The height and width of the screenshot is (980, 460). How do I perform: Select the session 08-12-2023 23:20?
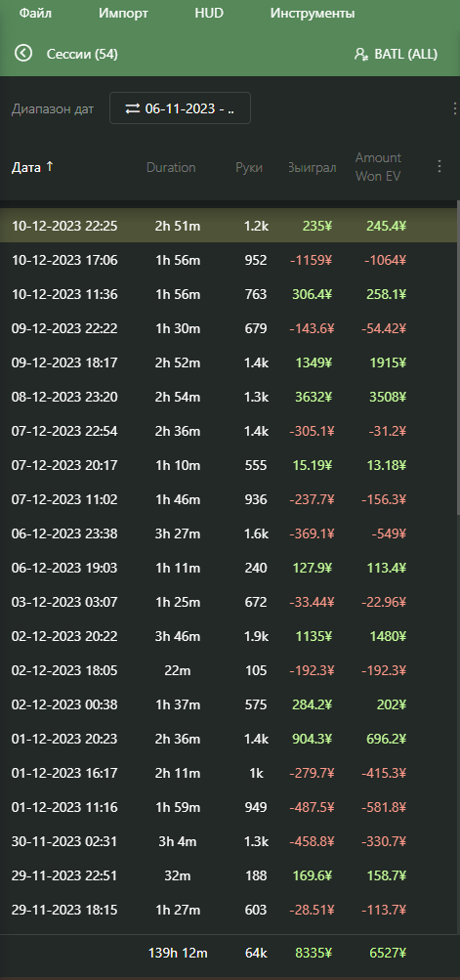tap(229, 397)
